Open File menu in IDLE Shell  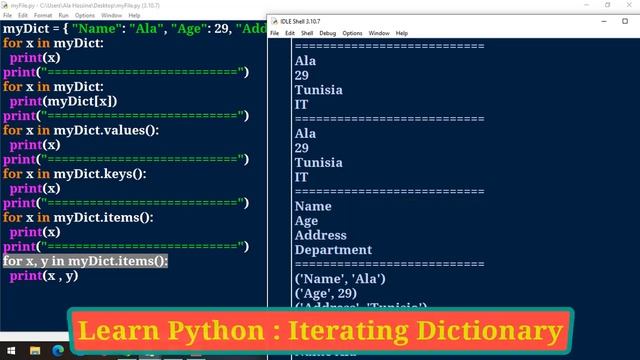274,33
